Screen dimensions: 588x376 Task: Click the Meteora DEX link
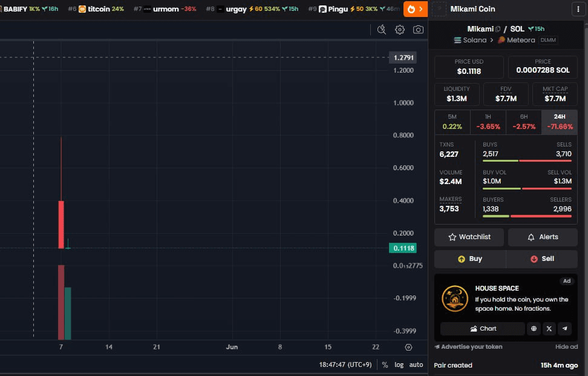point(517,40)
